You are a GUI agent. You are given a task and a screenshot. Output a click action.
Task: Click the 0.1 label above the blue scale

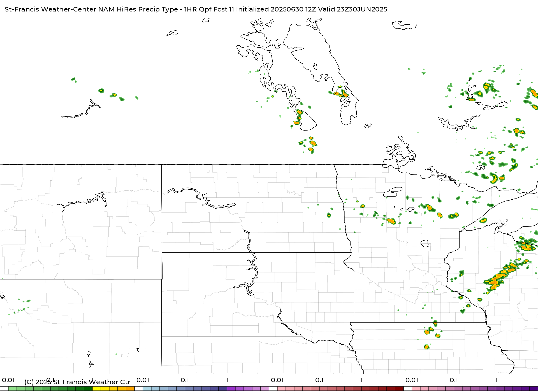[x=185, y=380]
